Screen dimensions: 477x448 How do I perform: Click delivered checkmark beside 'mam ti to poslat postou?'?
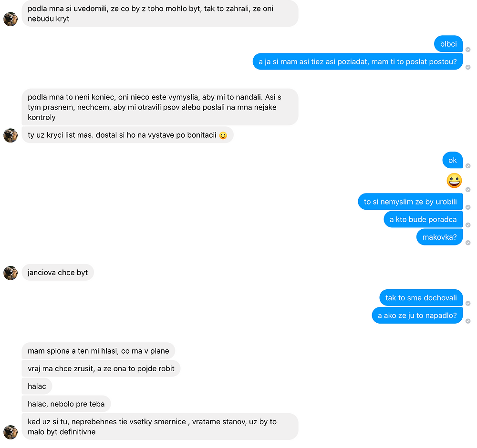point(468,67)
